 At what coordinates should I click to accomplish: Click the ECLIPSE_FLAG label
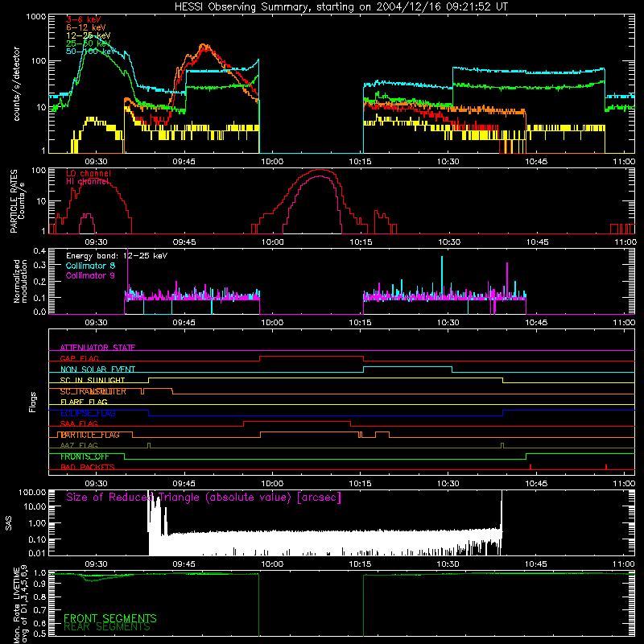[88, 413]
